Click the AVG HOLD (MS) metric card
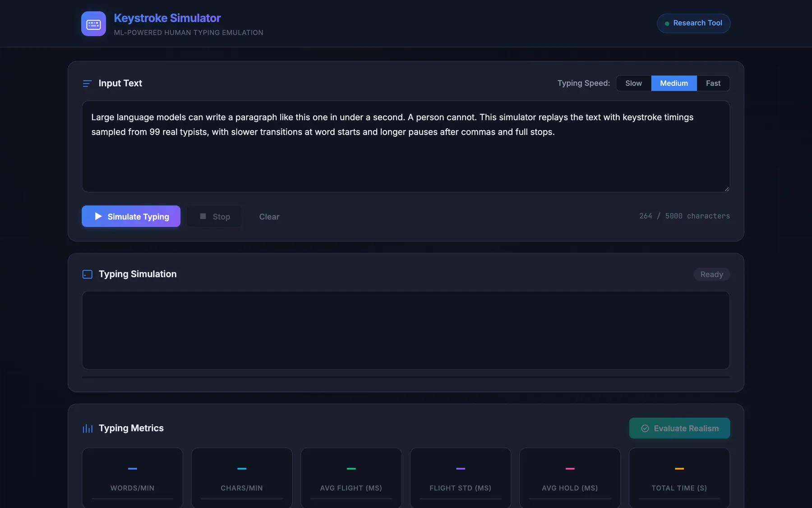The image size is (812, 508). click(x=570, y=478)
